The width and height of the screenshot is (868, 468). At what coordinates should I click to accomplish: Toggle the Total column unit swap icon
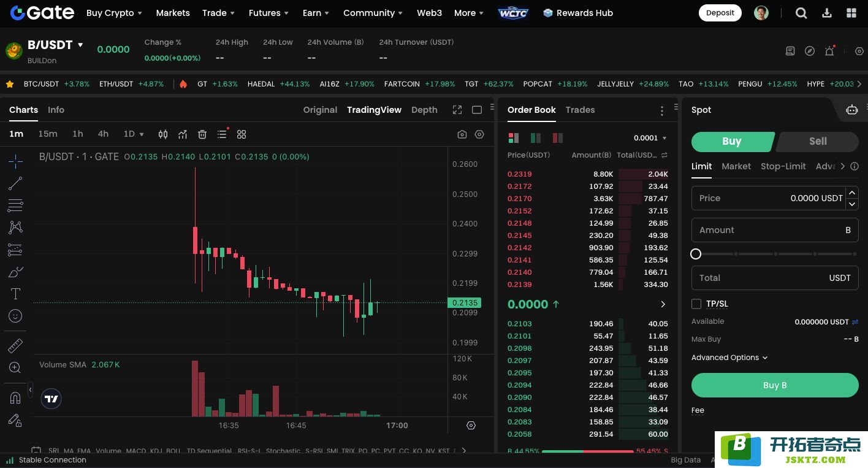coord(664,155)
